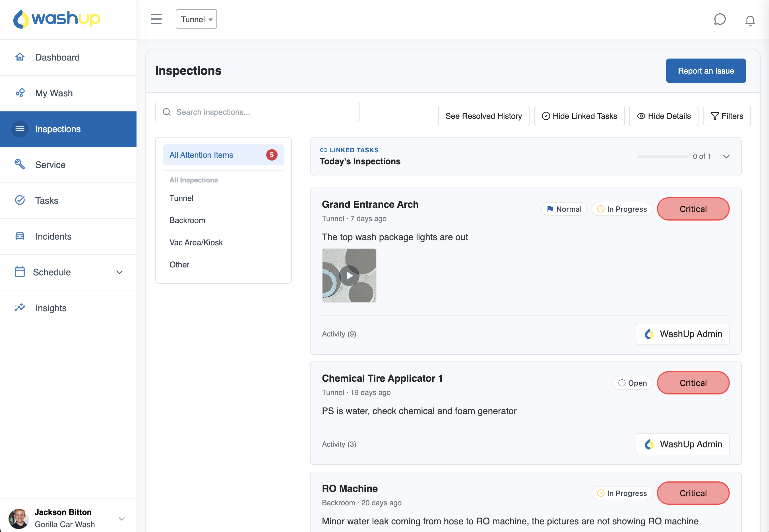Open the RO Machine card title
Viewport: 769px width, 532px height.
coord(350,489)
